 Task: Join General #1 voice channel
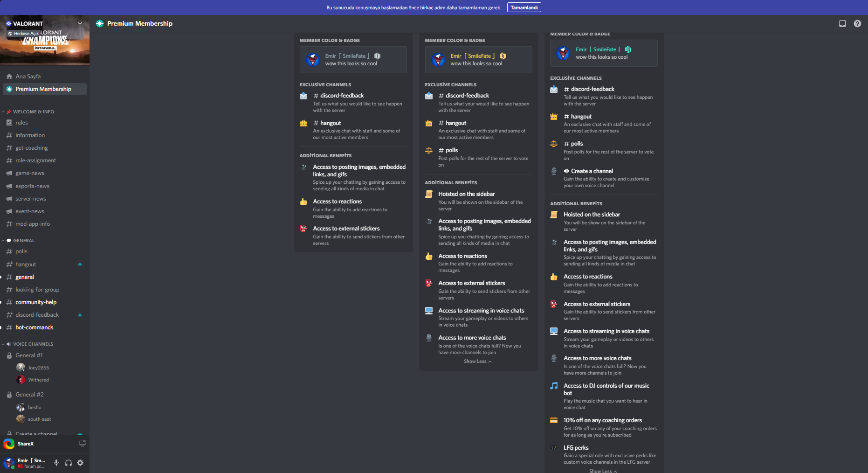29,355
